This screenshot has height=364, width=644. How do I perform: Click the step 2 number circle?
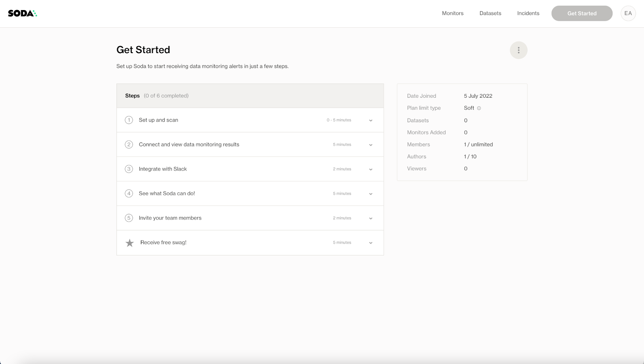pyautogui.click(x=129, y=145)
